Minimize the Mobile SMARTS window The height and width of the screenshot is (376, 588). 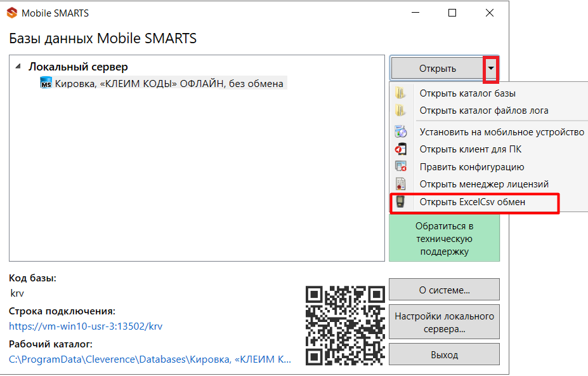coord(415,13)
